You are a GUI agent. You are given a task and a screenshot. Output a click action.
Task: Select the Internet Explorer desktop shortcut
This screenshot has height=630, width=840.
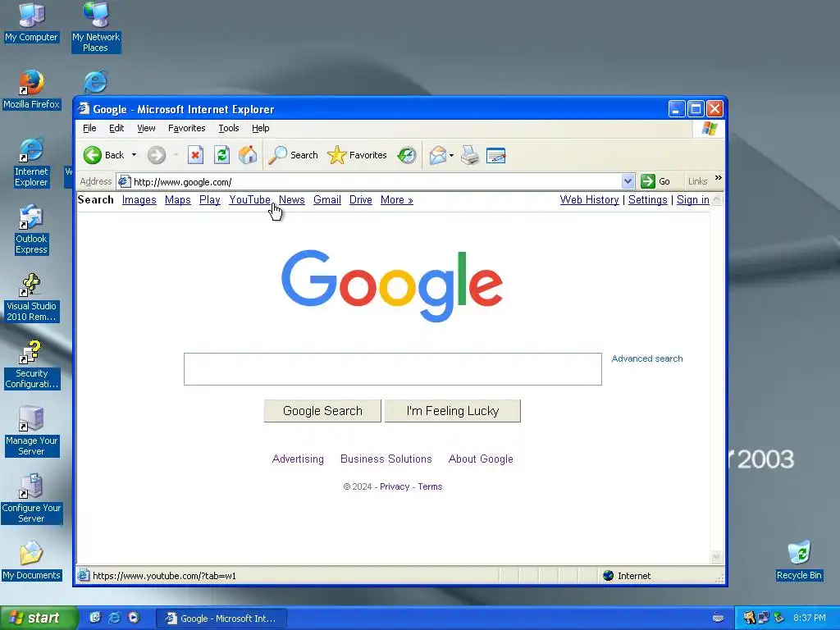point(31,162)
